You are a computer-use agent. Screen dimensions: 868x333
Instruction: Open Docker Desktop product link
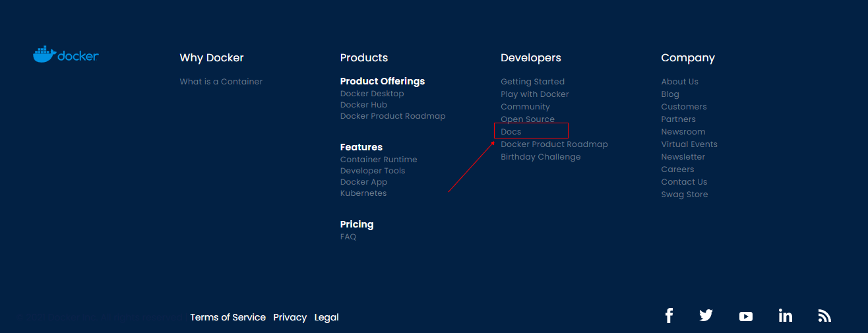pos(372,94)
